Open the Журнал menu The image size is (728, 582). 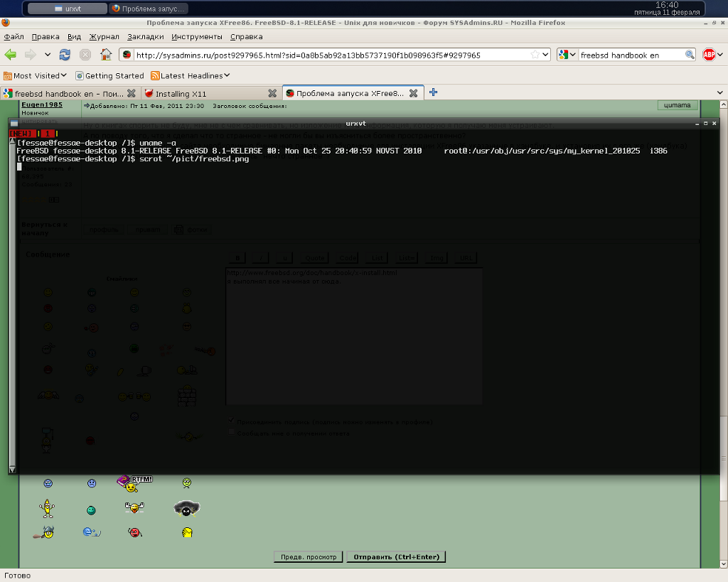click(x=104, y=37)
